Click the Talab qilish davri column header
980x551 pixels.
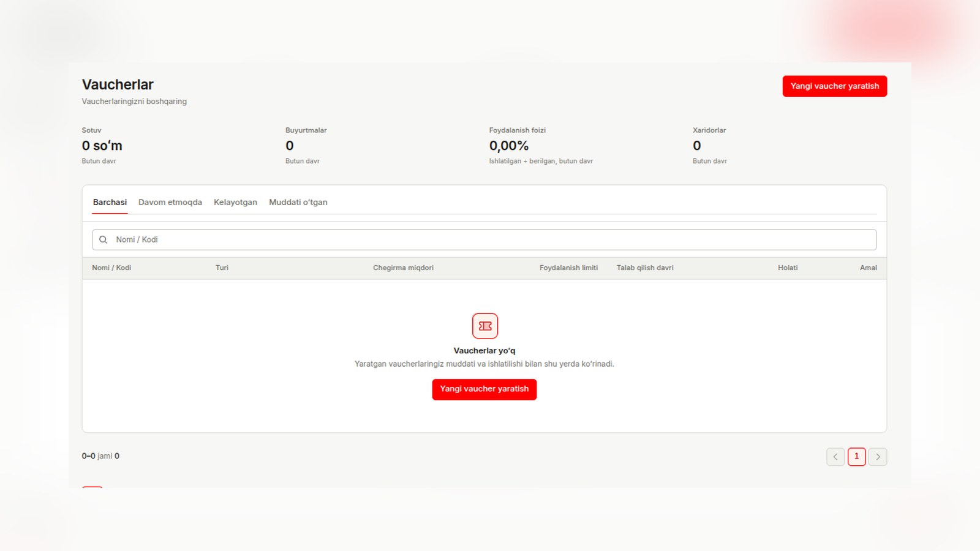pos(645,268)
